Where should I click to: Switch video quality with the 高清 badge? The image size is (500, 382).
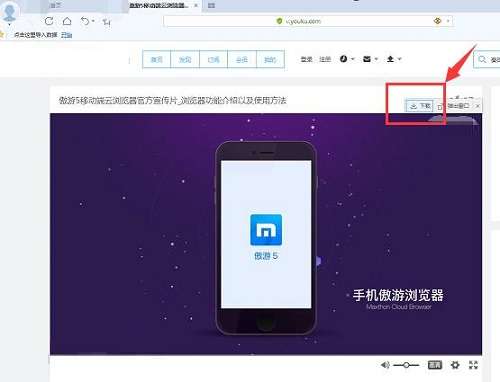coord(435,365)
